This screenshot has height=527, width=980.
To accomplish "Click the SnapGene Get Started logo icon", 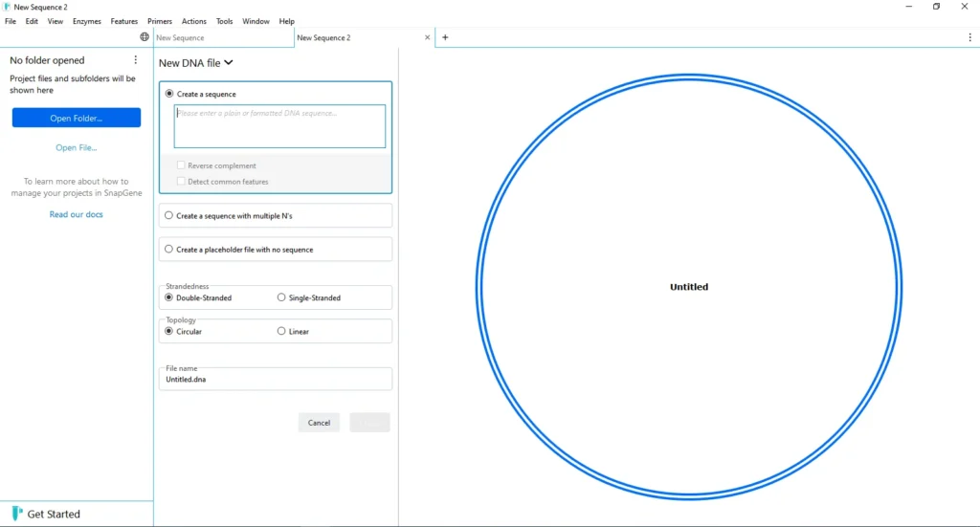I will pos(16,514).
